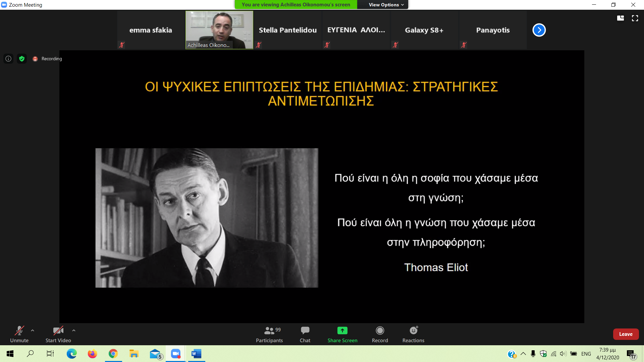644x362 pixels.
Task: Switch to gallery view layout icon
Action: [621, 18]
